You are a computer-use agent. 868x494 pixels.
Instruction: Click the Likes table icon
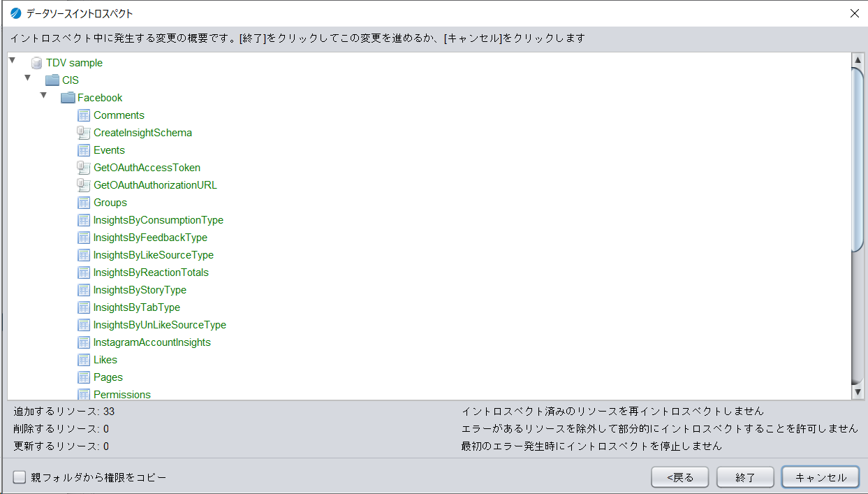84,360
